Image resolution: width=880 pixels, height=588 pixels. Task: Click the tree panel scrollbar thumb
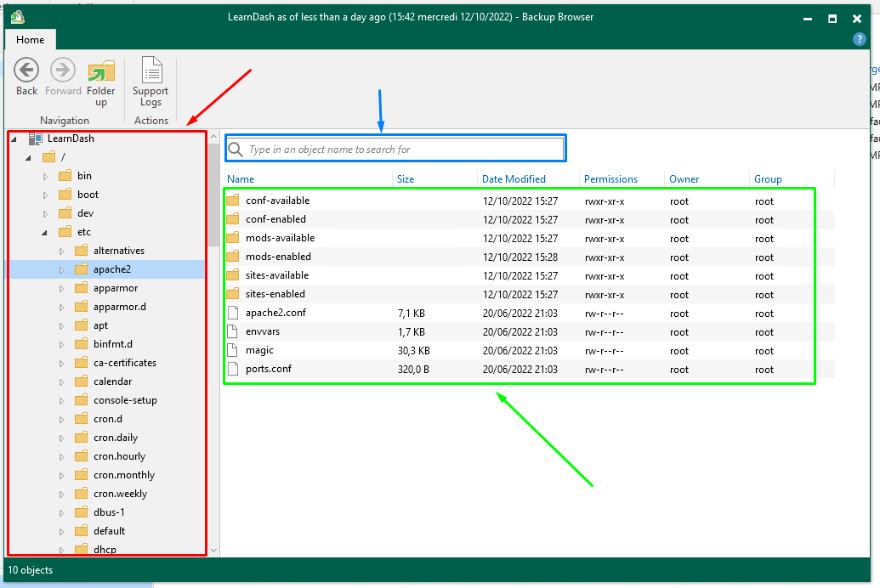213,195
